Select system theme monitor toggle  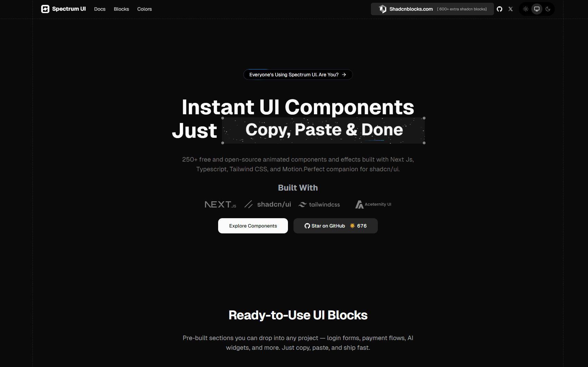click(x=537, y=9)
